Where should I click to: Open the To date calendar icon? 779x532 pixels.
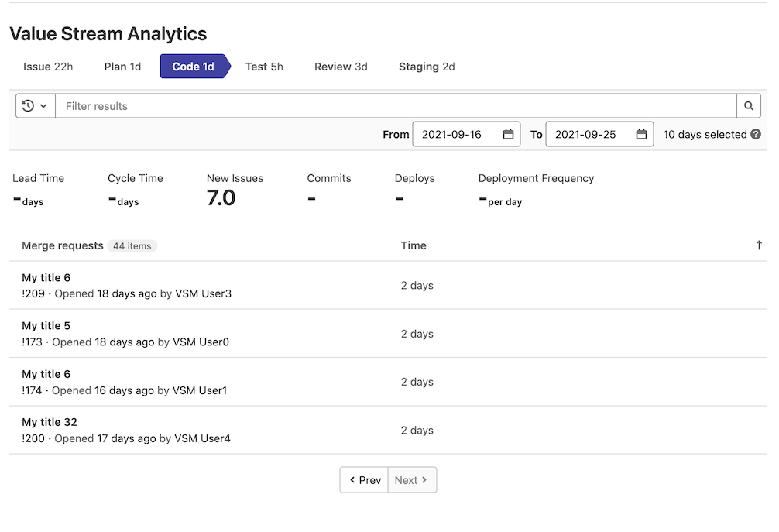pos(641,133)
